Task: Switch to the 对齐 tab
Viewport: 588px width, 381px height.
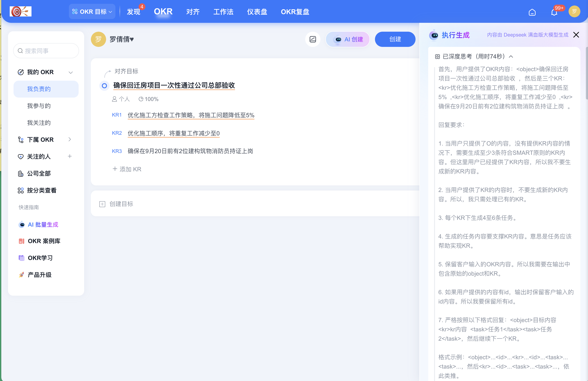Action: coord(193,12)
